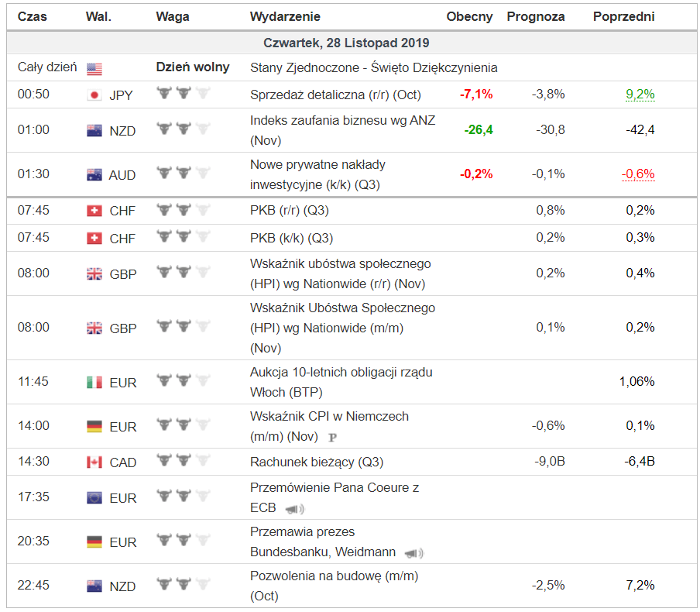Click the Japan flag next to JPY
Screen dimensions: 700x612
[94, 95]
